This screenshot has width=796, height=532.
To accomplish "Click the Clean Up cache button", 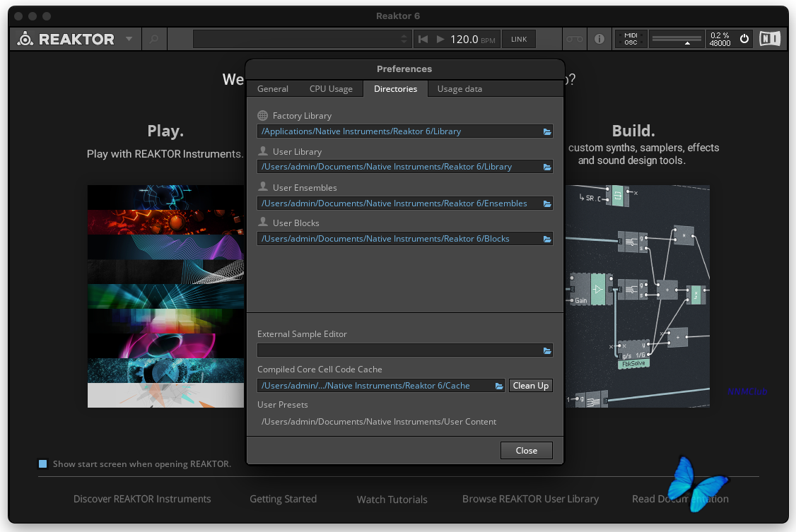I will click(x=530, y=386).
